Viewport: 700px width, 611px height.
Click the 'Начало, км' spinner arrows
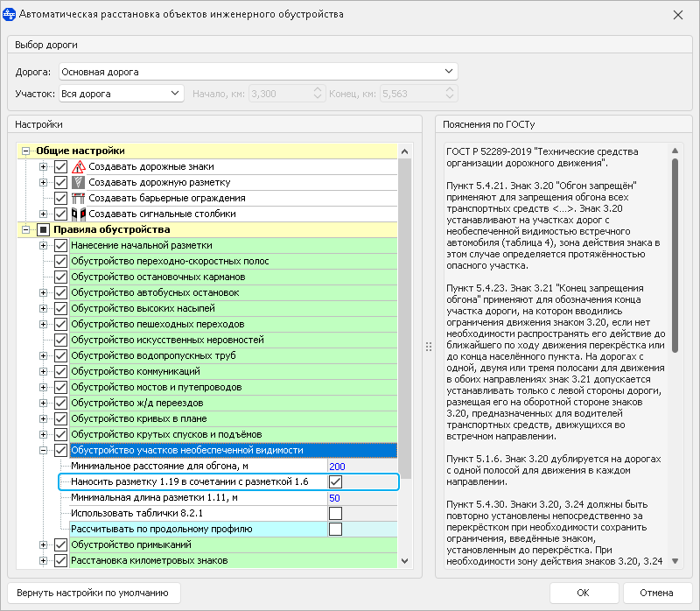[318, 94]
